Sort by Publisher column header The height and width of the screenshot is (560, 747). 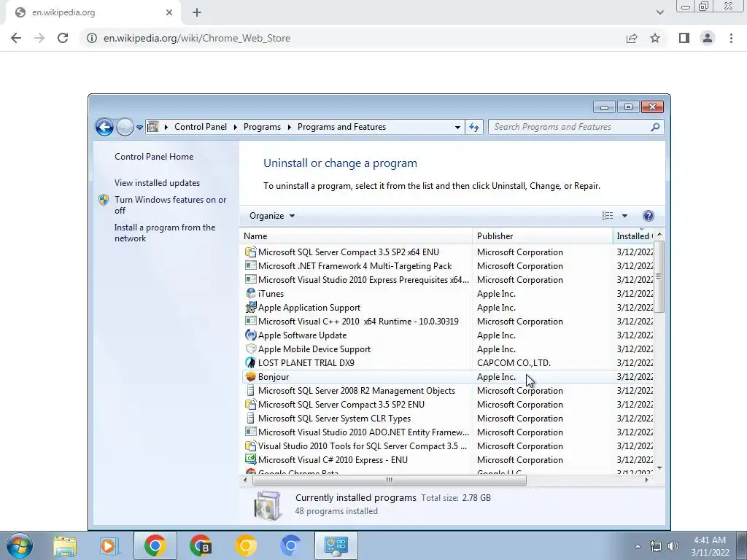pos(543,236)
